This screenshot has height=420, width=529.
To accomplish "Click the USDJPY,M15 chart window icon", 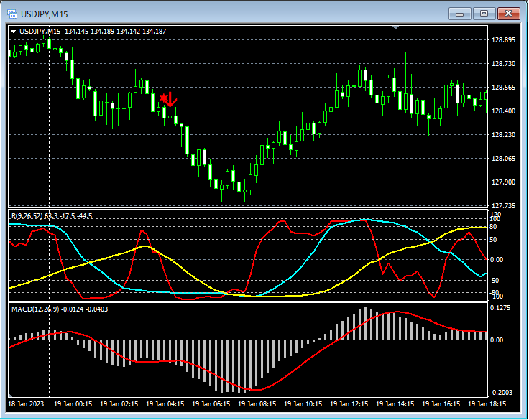I will click(12, 14).
